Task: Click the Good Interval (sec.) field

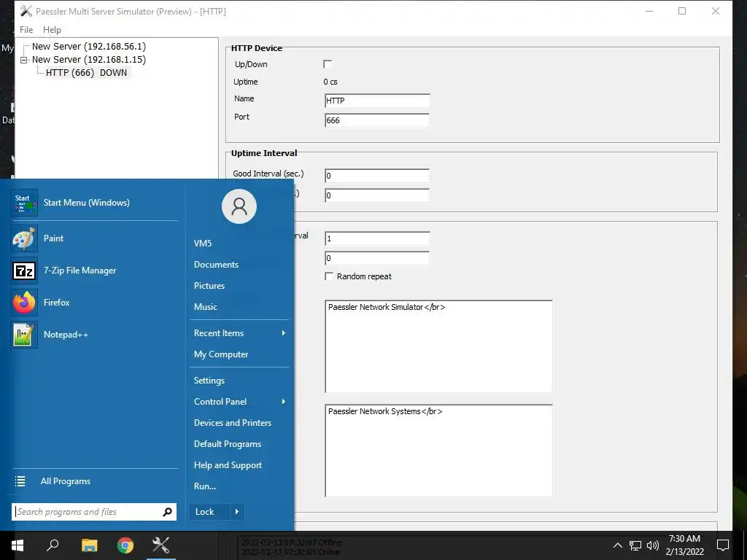Action: 377,176
